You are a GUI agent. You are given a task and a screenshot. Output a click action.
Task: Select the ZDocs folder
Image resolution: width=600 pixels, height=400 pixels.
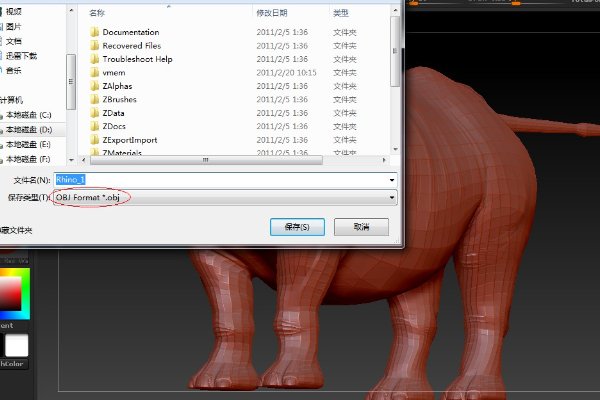coord(114,127)
